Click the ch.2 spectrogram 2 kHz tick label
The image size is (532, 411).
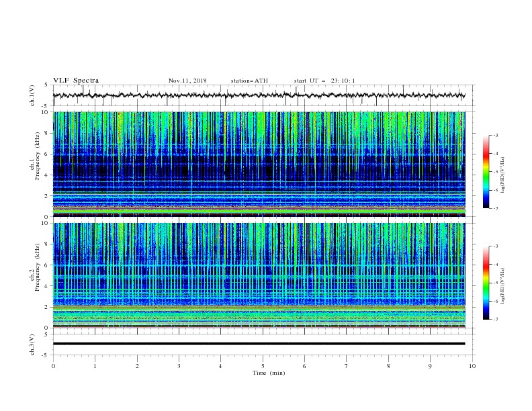tap(48, 307)
